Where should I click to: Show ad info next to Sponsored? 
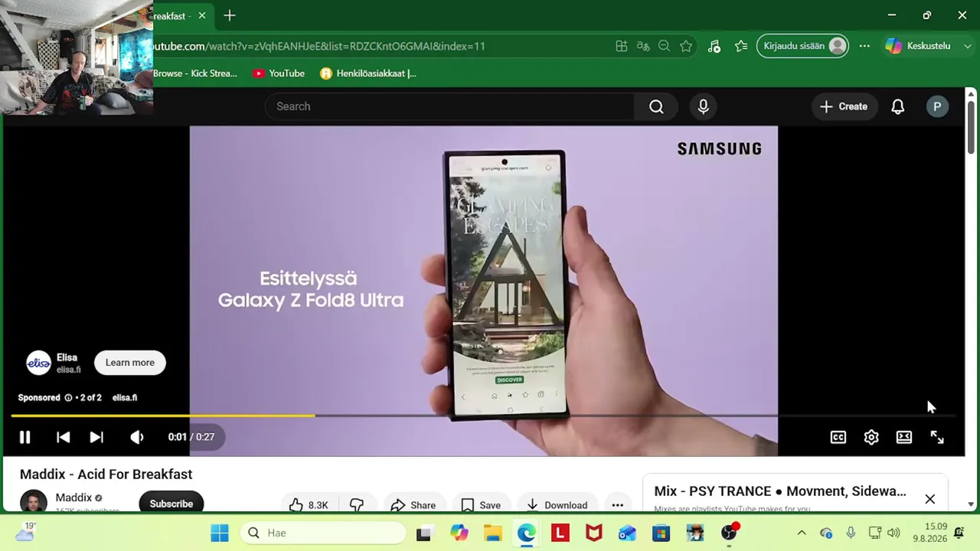(x=68, y=398)
